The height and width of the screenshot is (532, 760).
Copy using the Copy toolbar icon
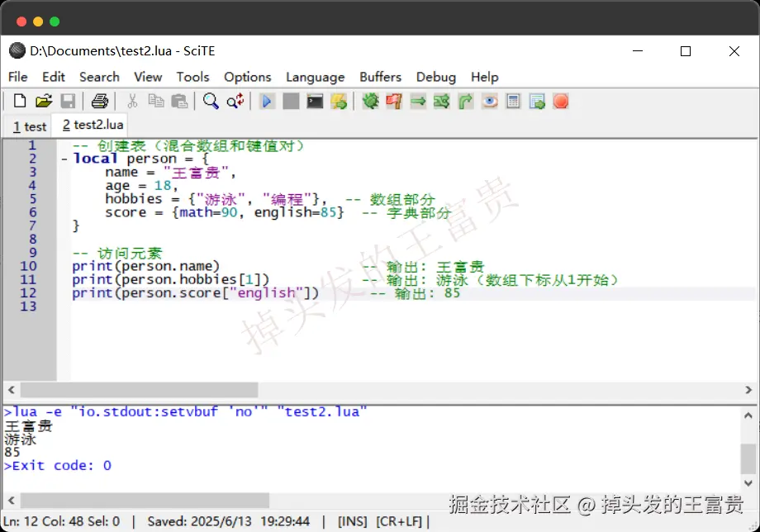click(155, 100)
